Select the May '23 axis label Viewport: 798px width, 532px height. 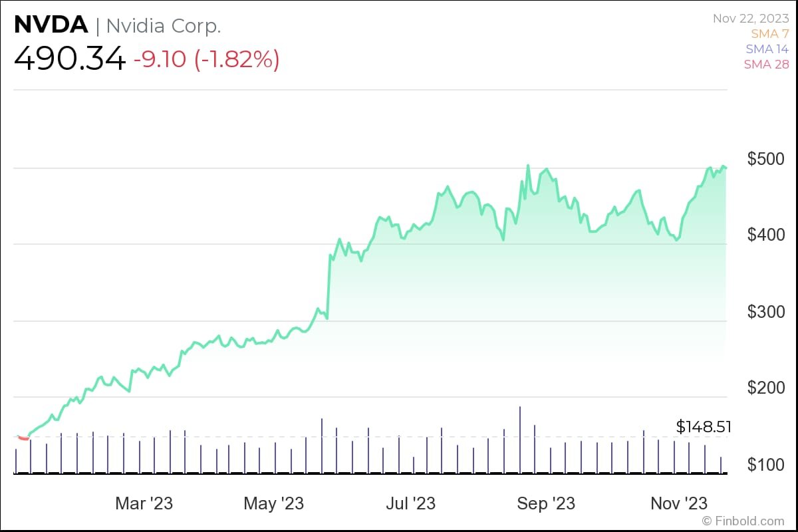tap(274, 503)
